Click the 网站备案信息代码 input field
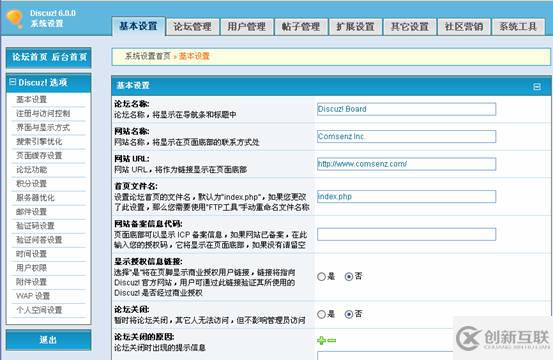The image size is (553, 360). (406, 234)
